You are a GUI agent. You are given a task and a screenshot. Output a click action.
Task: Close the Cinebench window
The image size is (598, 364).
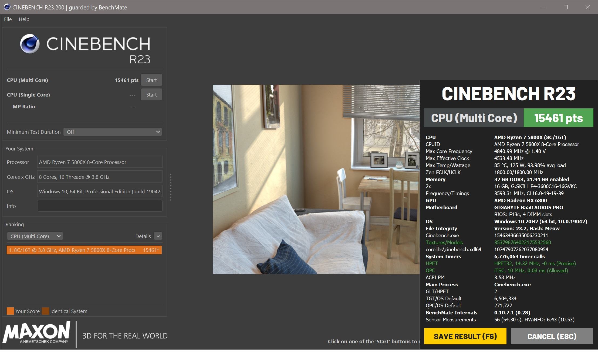pyautogui.click(x=587, y=7)
